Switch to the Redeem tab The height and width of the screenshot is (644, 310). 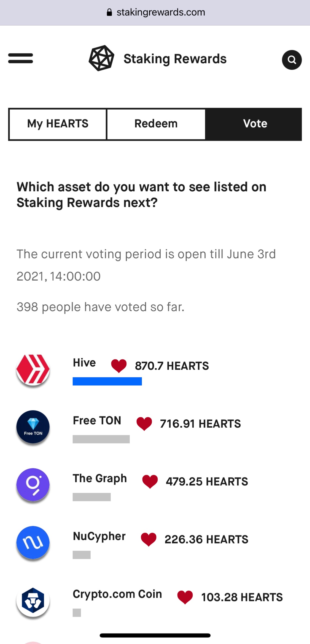(156, 124)
